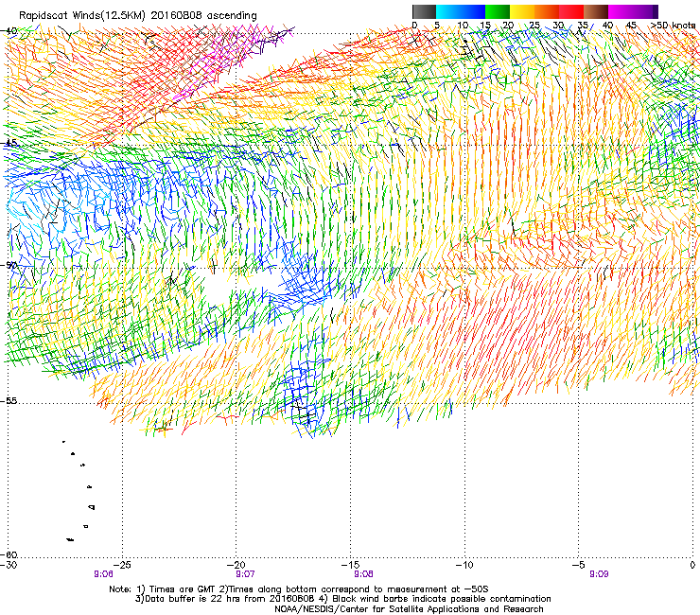Click the '-45' latitude axis label
Viewport: 700px width, 615px height.
click(x=9, y=143)
